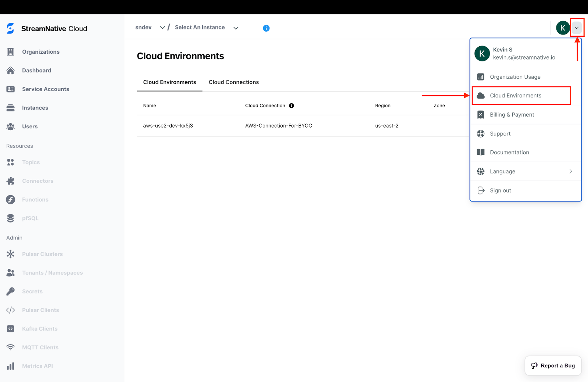
Task: Click the K user avatar in header
Action: pos(562,28)
